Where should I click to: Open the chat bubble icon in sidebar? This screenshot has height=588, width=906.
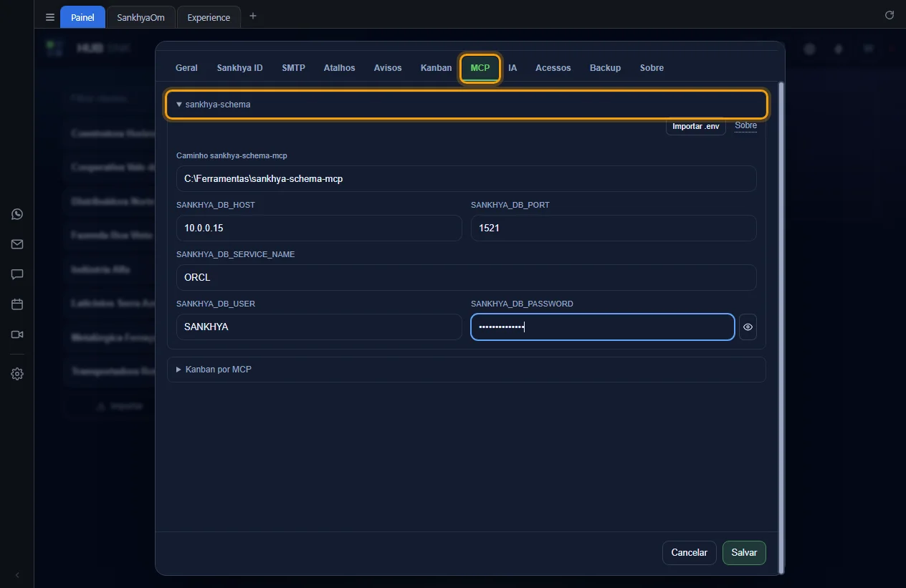click(17, 274)
